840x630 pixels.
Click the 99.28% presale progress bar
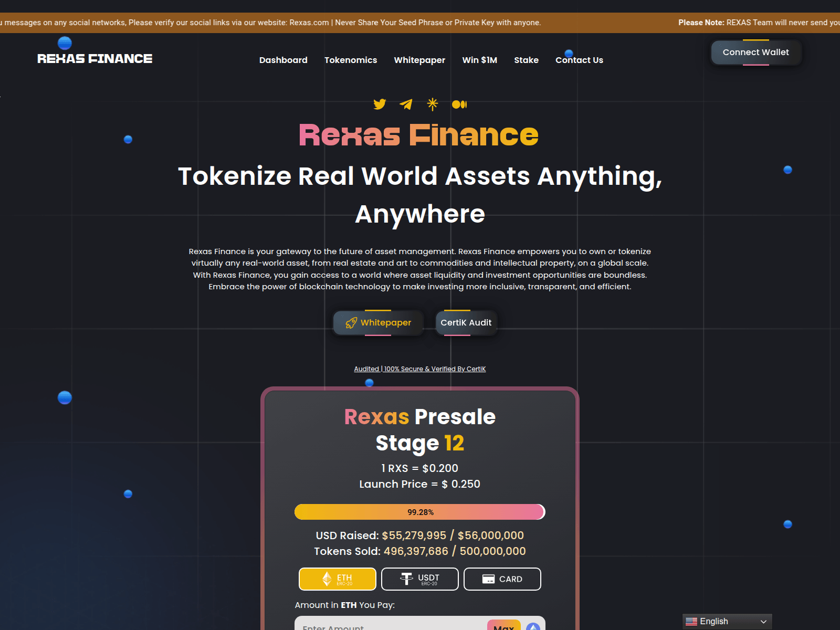click(420, 512)
